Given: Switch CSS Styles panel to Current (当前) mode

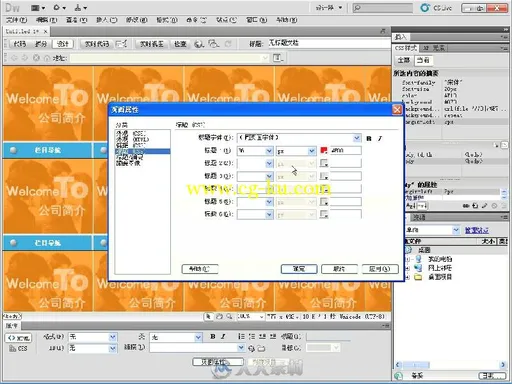Looking at the screenshot, I should coord(423,60).
